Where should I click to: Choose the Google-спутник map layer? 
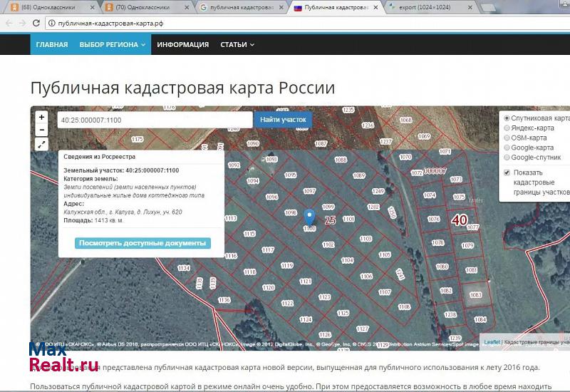(507, 157)
